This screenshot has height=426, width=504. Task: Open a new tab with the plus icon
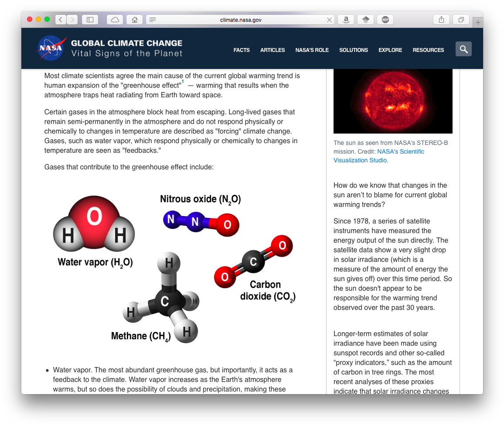point(478,21)
